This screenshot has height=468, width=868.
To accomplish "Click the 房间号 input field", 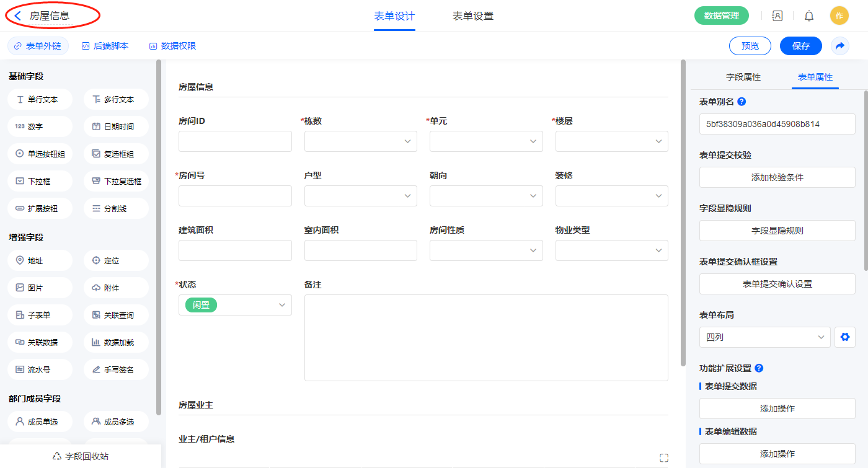I will pyautogui.click(x=235, y=196).
